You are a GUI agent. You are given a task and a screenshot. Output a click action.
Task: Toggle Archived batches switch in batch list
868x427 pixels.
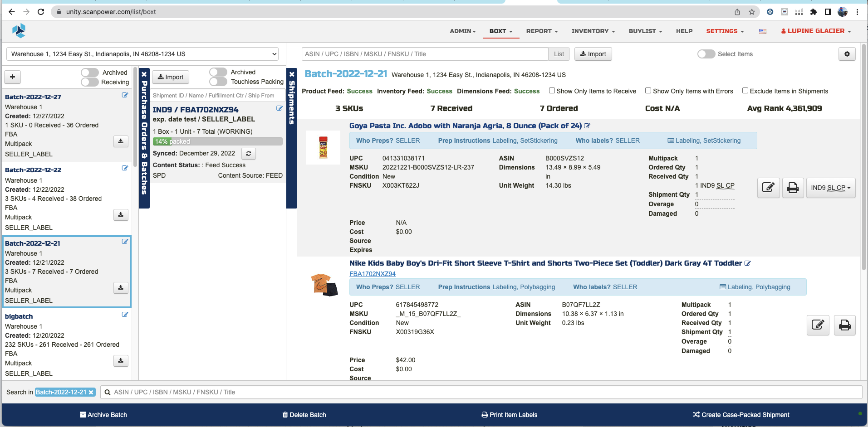[90, 73]
